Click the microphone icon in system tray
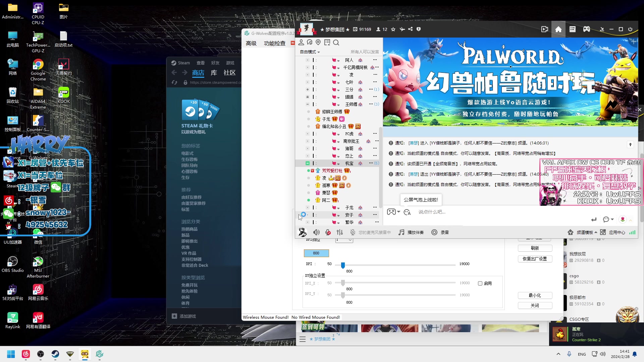644x362 pixels. point(569,354)
